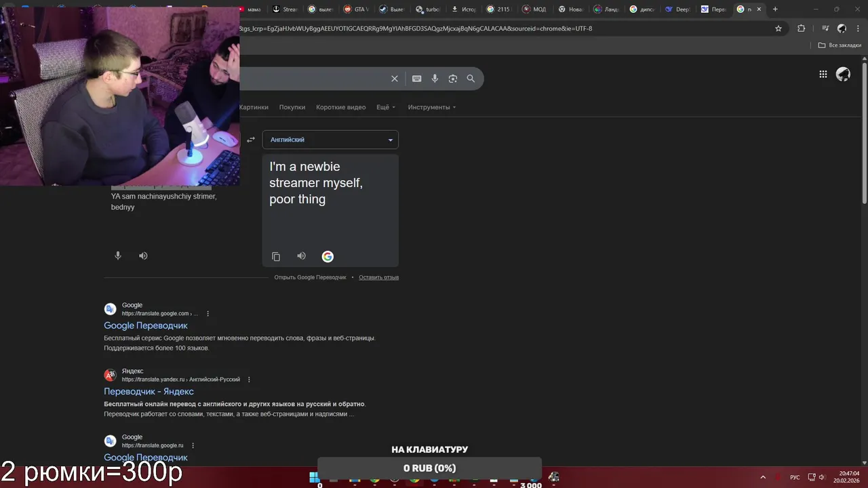Show hidden system tray icons
Image resolution: width=868 pixels, height=488 pixels.
point(763,477)
